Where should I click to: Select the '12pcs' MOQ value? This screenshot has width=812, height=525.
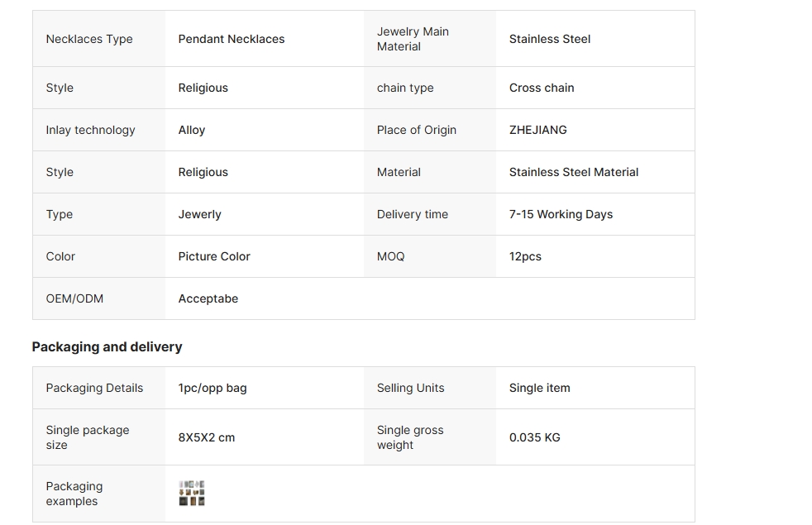pyautogui.click(x=525, y=256)
